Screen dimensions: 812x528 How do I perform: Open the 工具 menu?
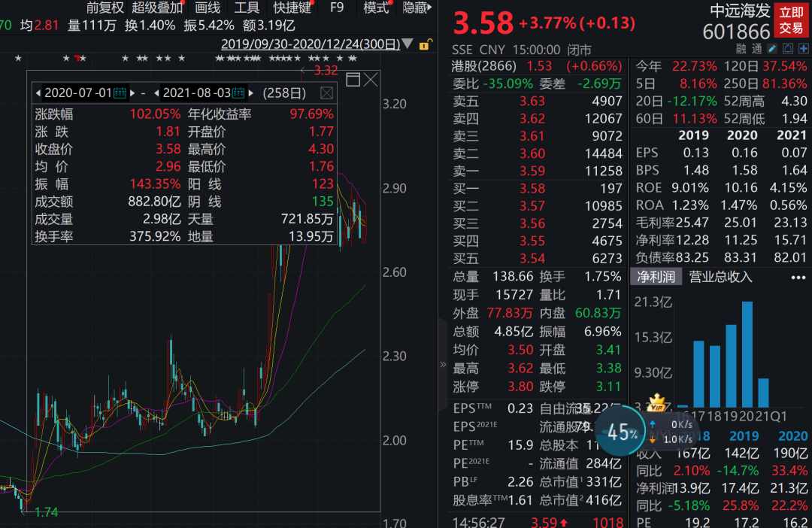[x=247, y=8]
